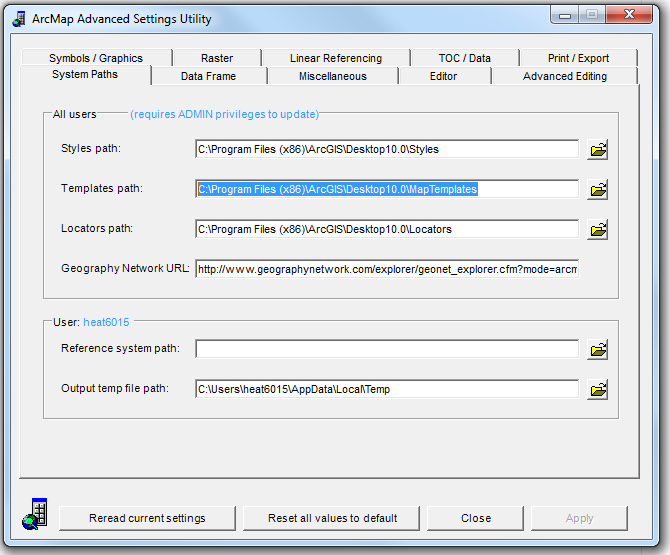
Task: Click into the Locators path field
Action: tap(387, 229)
